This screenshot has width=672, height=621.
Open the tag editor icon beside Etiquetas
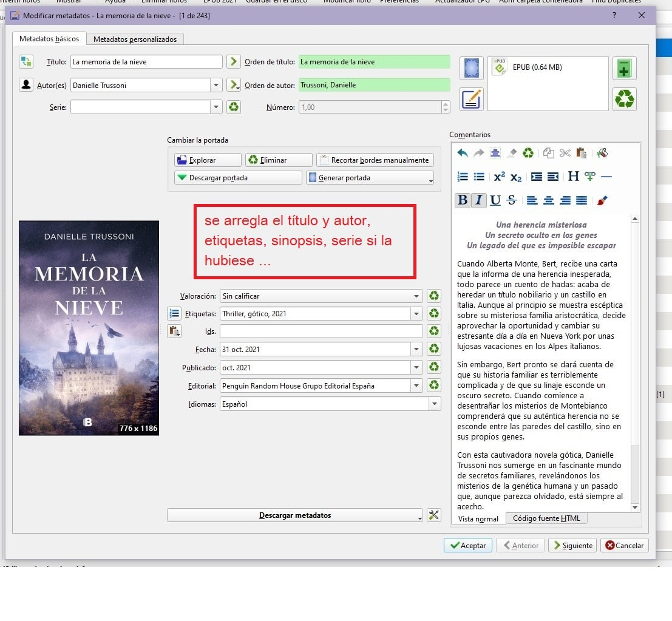point(174,313)
